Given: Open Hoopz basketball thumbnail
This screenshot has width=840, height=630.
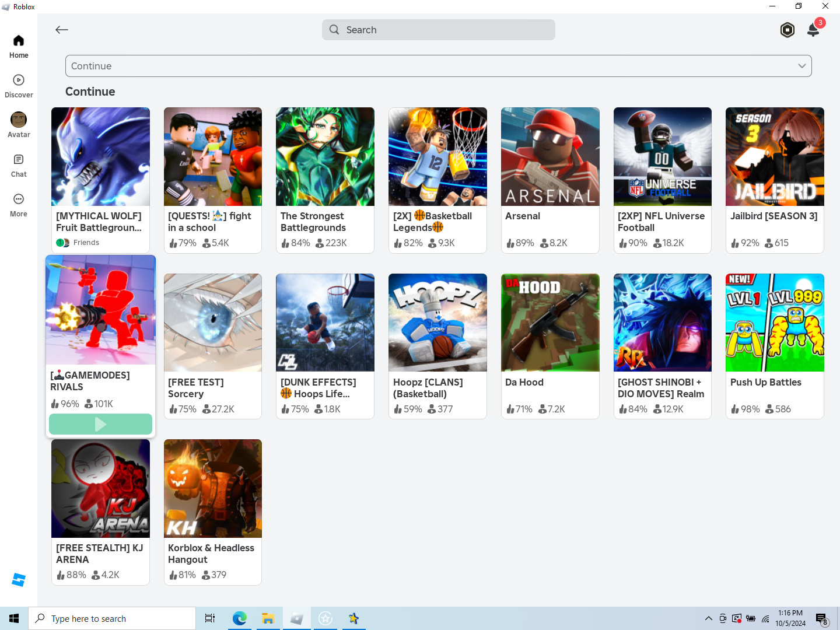Looking at the screenshot, I should click(437, 323).
